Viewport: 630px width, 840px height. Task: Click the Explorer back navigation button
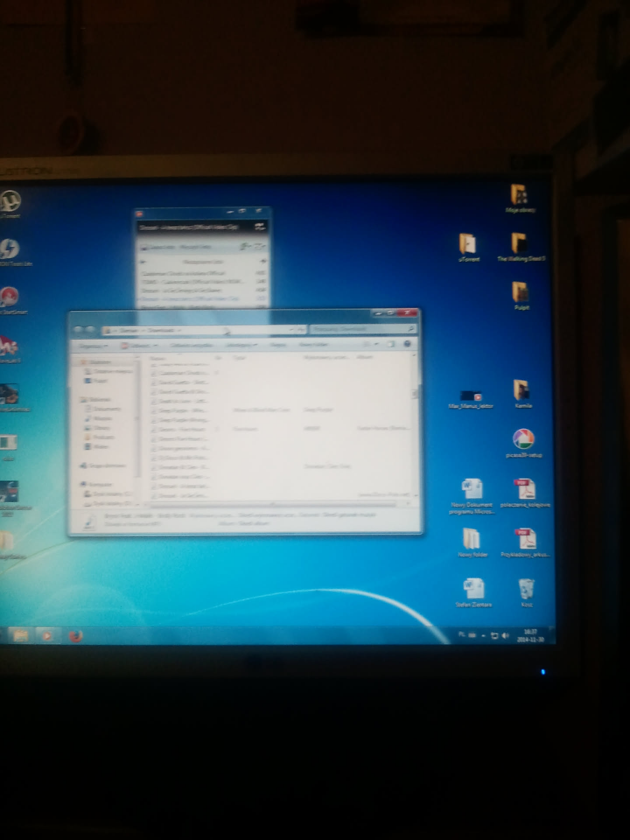pos(78,330)
